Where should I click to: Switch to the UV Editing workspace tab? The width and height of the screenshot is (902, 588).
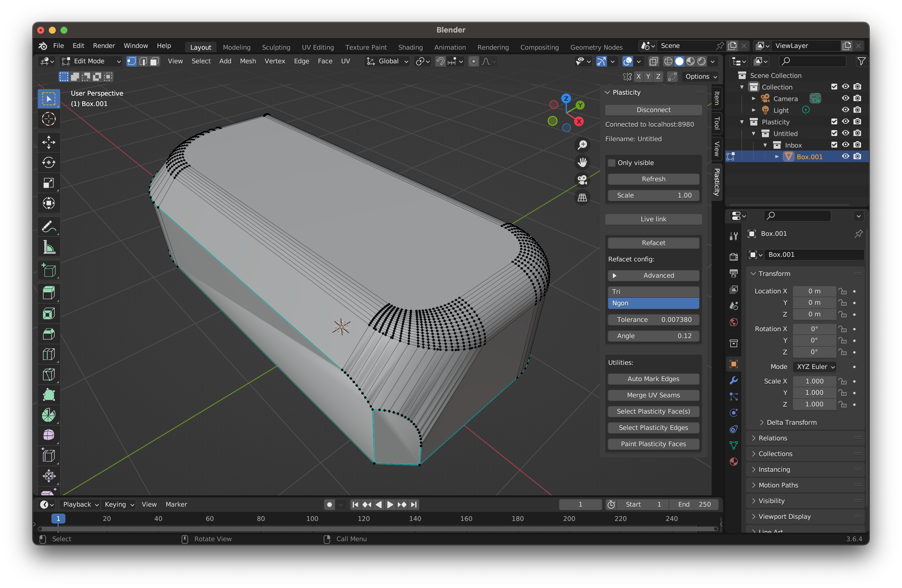tap(318, 47)
